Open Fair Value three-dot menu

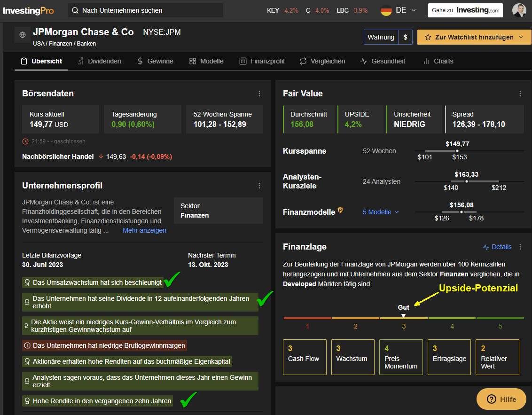(x=520, y=94)
